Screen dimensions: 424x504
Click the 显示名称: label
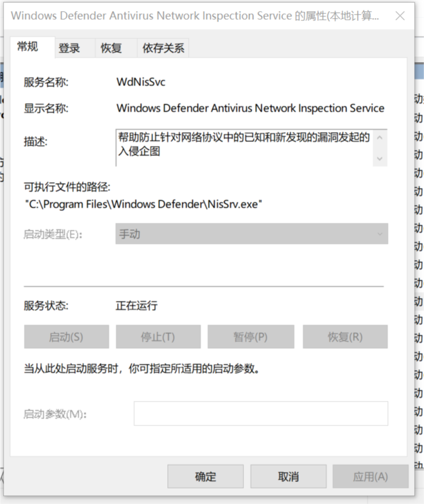46,108
